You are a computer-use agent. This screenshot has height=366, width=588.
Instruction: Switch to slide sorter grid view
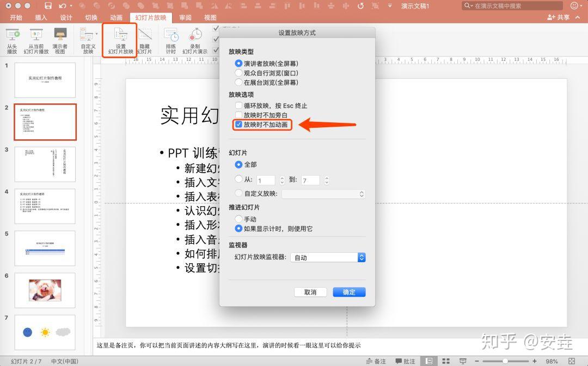point(446,361)
